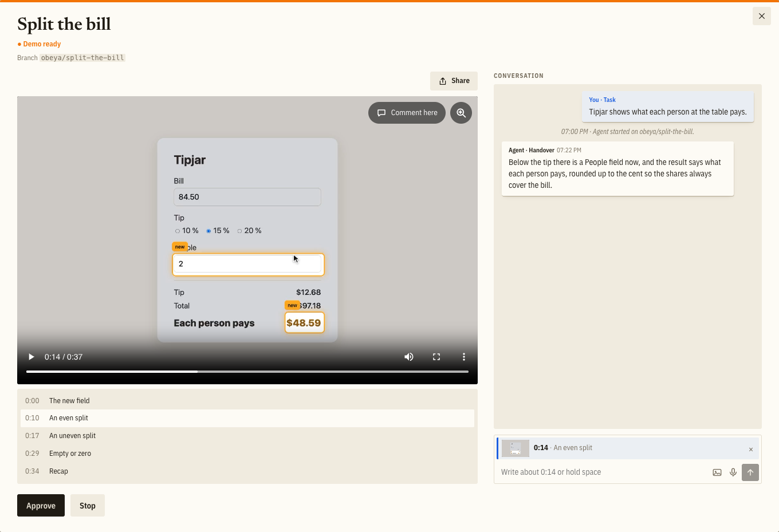Start voice input with microphone icon

pos(733,472)
